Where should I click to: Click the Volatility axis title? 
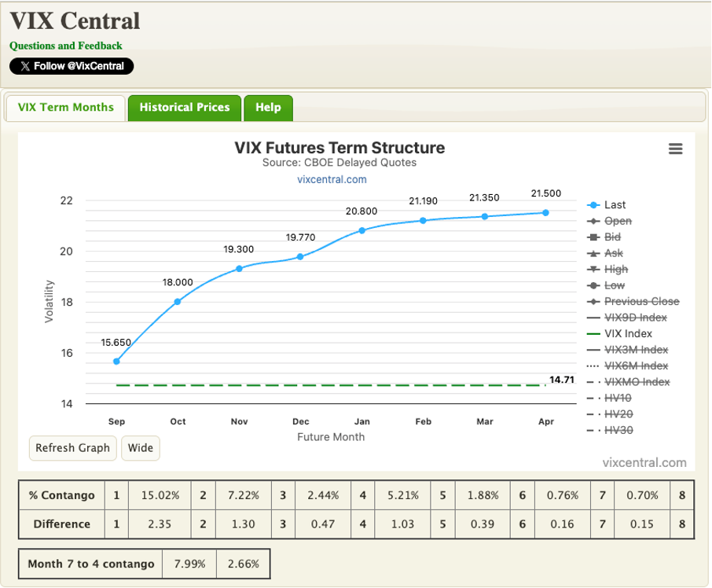pyautogui.click(x=49, y=302)
